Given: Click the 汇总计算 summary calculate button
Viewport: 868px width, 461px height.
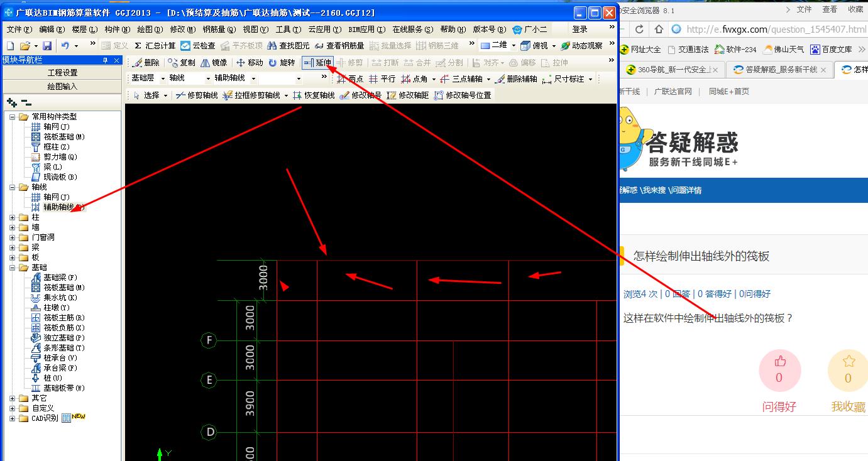Looking at the screenshot, I should 155,46.
